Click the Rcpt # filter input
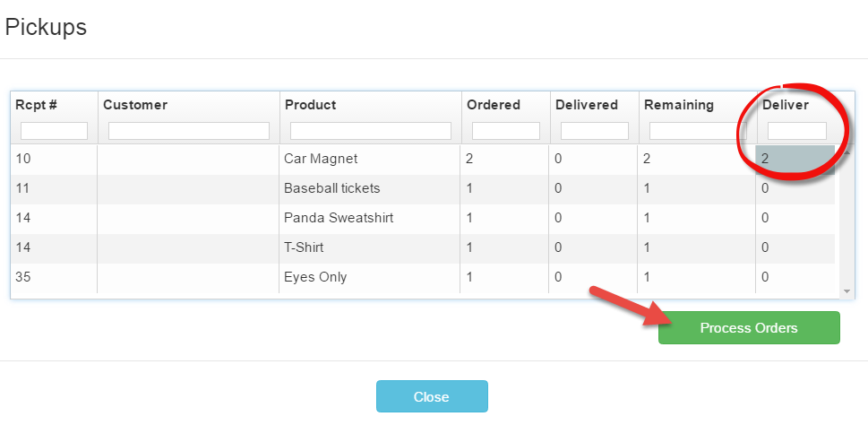868x425 pixels. click(x=54, y=131)
